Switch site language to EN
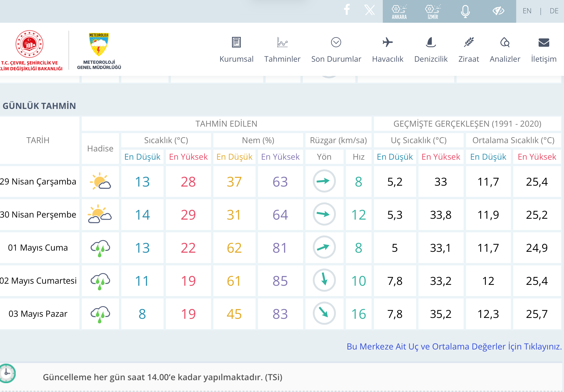This screenshot has height=392, width=564. tap(527, 11)
